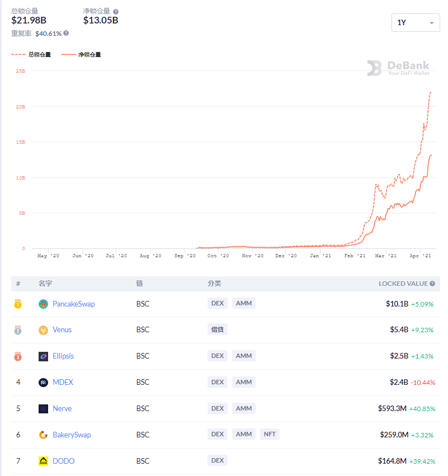Viewport: 448px width, 476px height.
Task: Click the help icon next to 重复率
Action: pyautogui.click(x=66, y=33)
